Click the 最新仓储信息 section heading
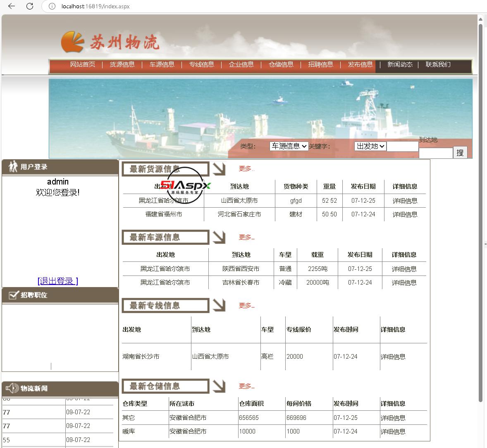Screen dimensions: 487x448 click(165, 386)
